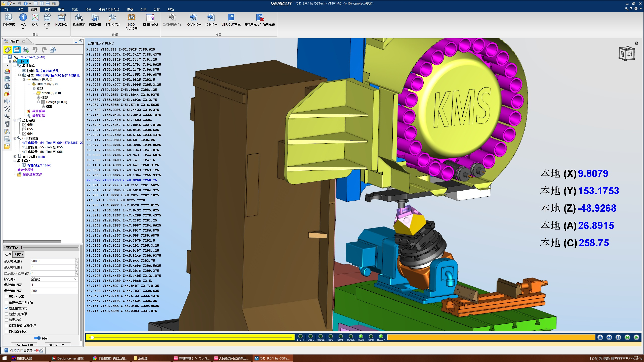Click the Play simulation button
This screenshot has width=644, height=362.
636,337
